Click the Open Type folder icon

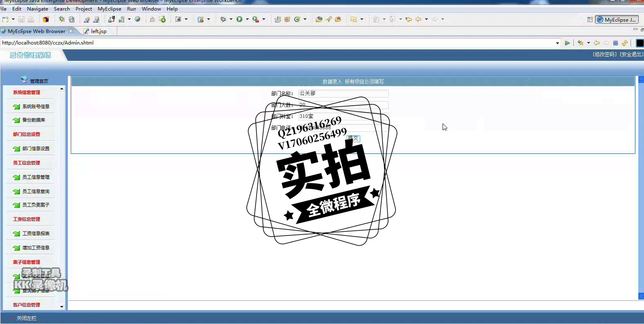319,19
